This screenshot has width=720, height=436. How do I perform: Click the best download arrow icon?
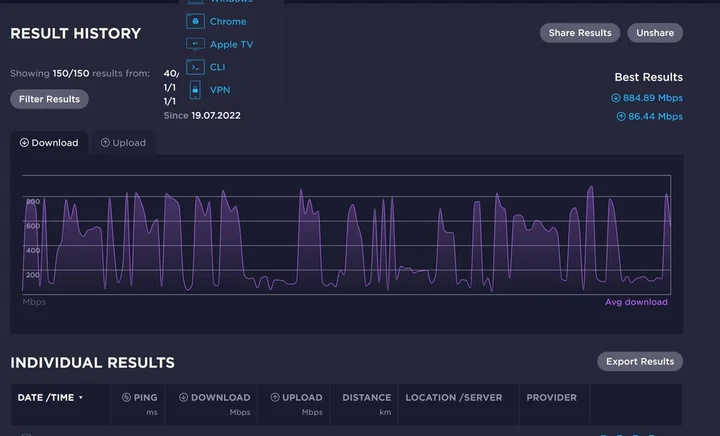(616, 98)
